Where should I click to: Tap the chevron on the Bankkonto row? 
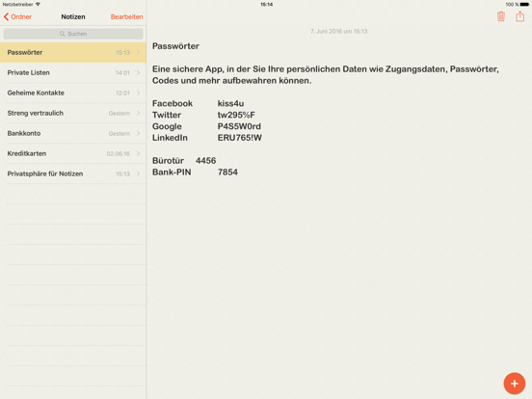139,133
